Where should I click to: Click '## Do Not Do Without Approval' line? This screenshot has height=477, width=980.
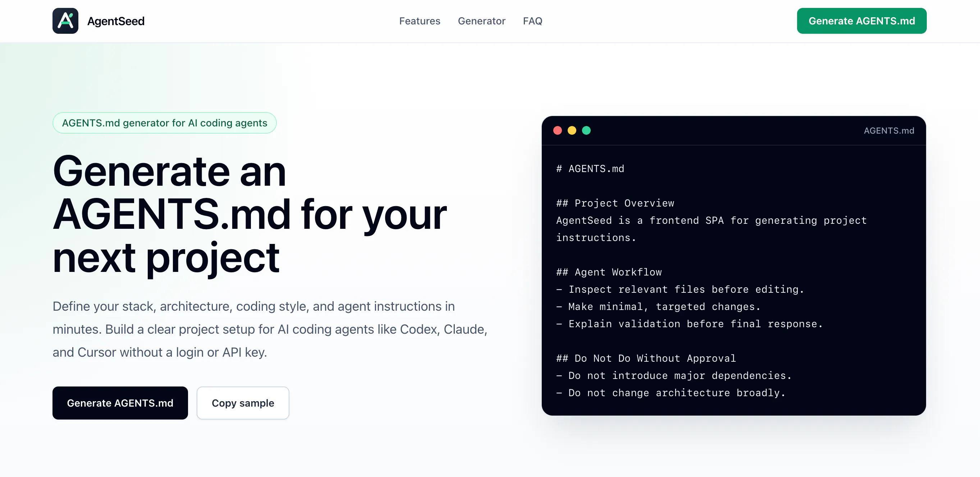646,358
